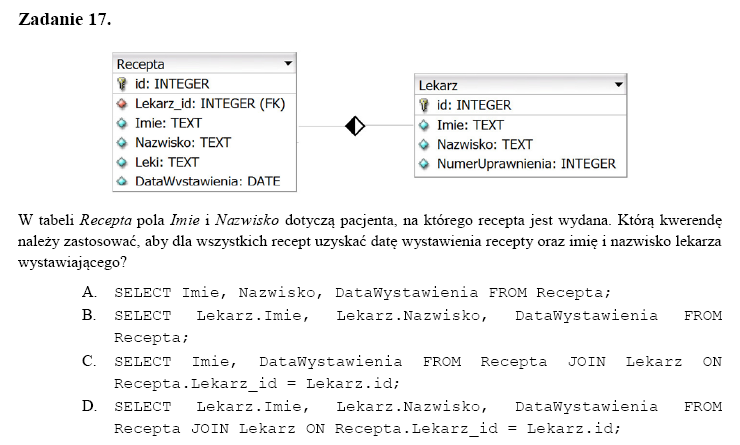Click the primary key icon in Recepta table

pos(122,84)
